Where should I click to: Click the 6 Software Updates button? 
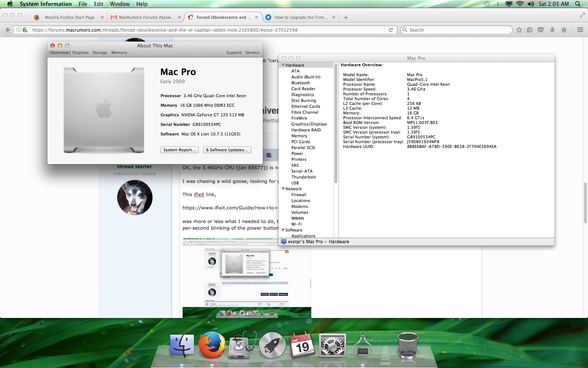pyautogui.click(x=227, y=150)
